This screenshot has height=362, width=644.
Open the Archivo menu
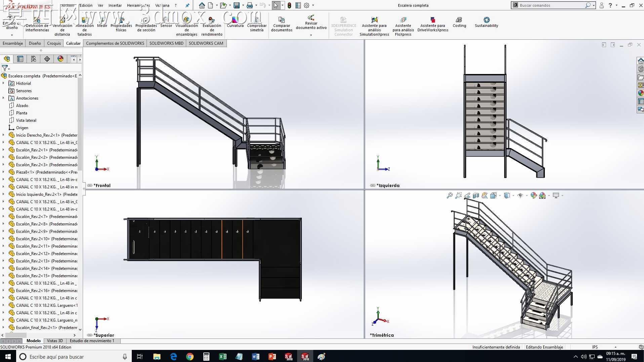pyautogui.click(x=68, y=5)
